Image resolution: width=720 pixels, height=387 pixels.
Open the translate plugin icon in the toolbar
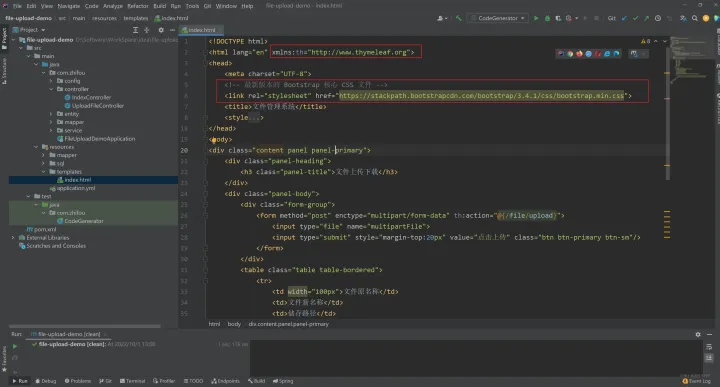click(683, 18)
